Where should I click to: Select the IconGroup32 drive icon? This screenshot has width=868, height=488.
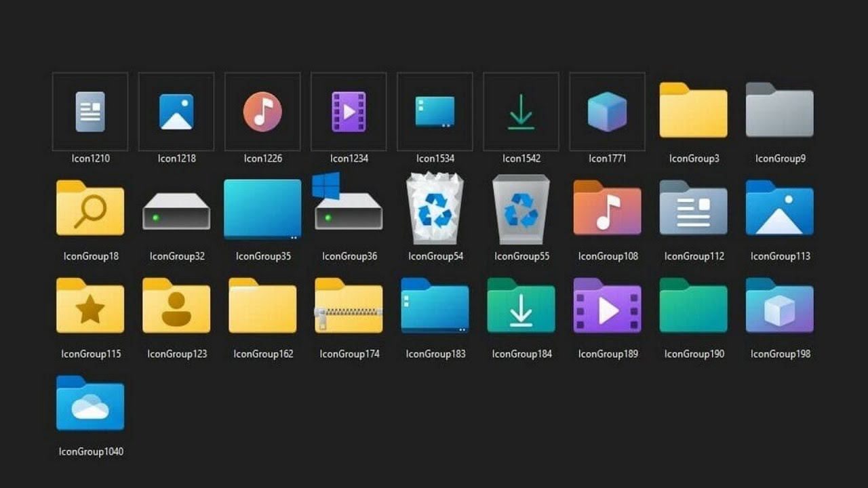coord(176,211)
